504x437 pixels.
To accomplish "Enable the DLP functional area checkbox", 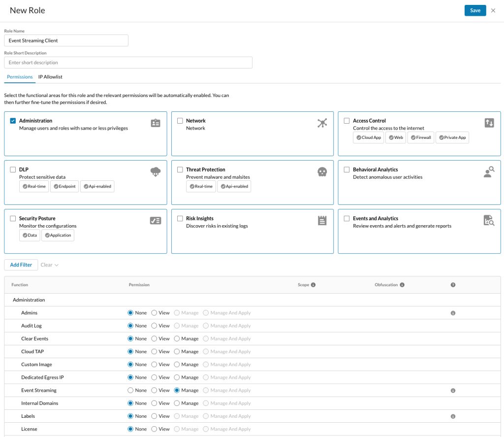I will (x=13, y=169).
